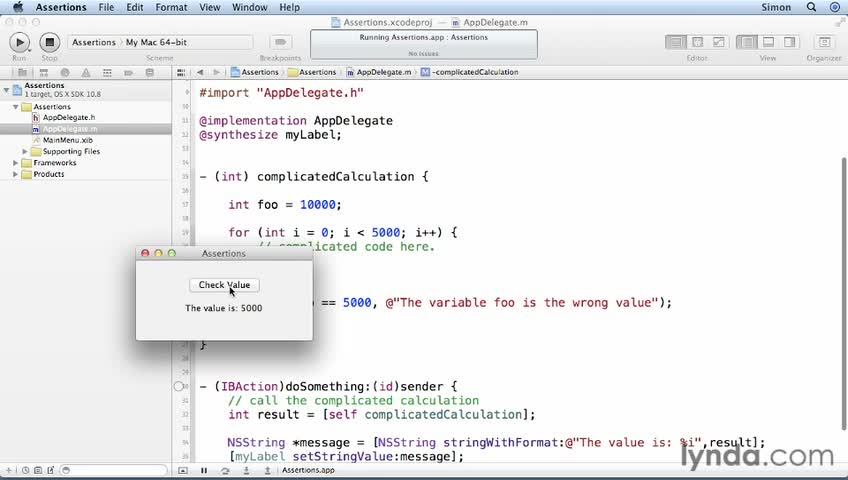
Task: Show the Log navigator
Action: [x=150, y=72]
